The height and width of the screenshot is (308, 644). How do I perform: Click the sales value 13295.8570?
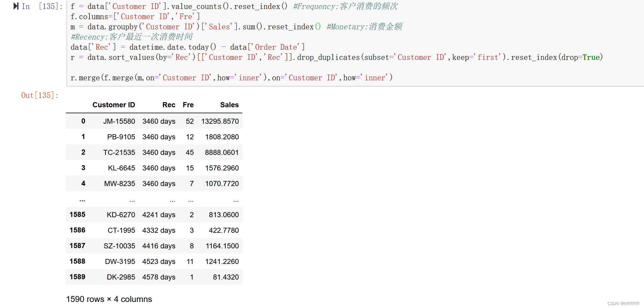(220, 121)
